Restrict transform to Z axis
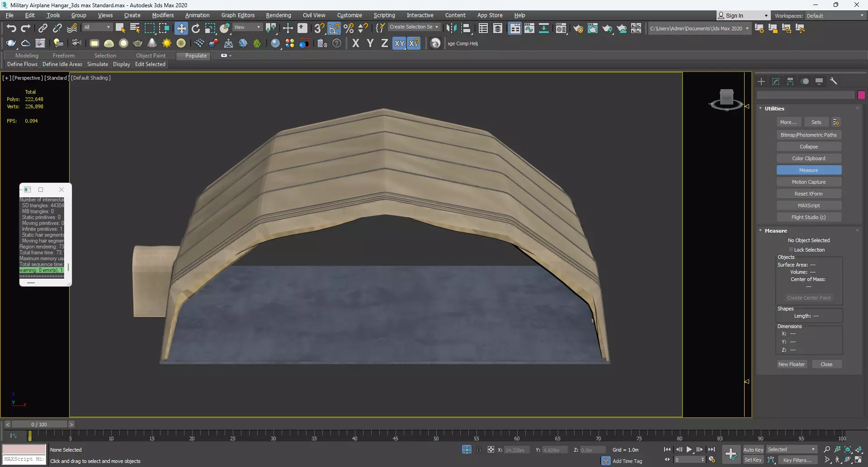This screenshot has height=467, width=868. 385,43
